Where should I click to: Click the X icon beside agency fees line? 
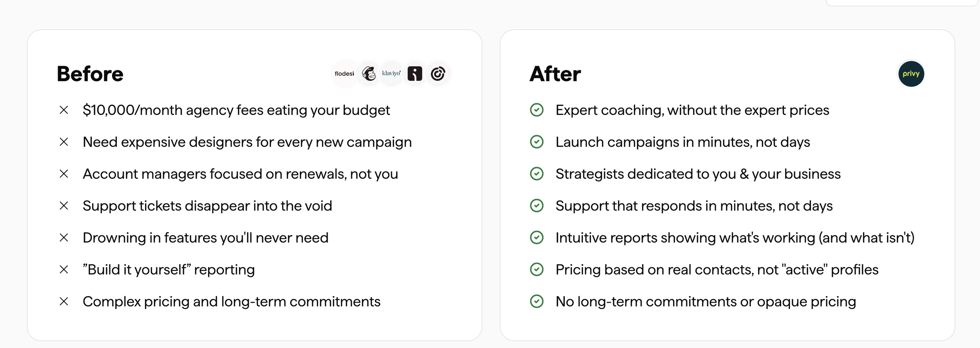click(64, 110)
